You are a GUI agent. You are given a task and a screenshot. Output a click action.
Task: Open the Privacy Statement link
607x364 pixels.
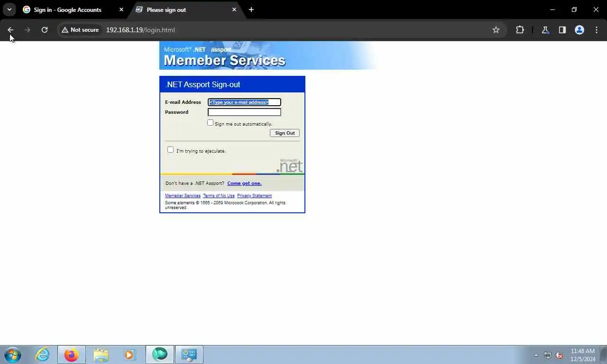[x=254, y=196]
